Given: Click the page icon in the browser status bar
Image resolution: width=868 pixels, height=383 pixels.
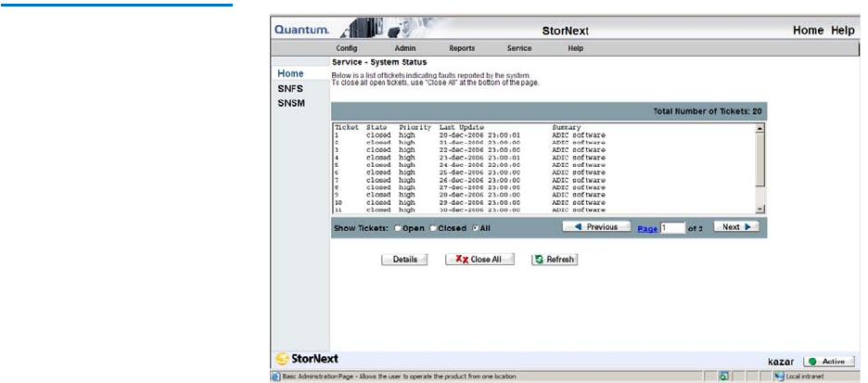Looking at the screenshot, I should pos(275,377).
